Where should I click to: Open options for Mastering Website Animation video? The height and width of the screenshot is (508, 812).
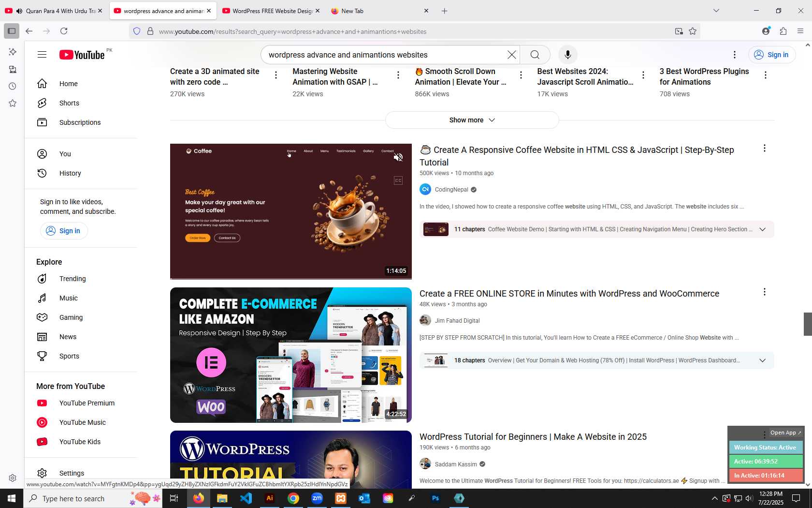[398, 75]
